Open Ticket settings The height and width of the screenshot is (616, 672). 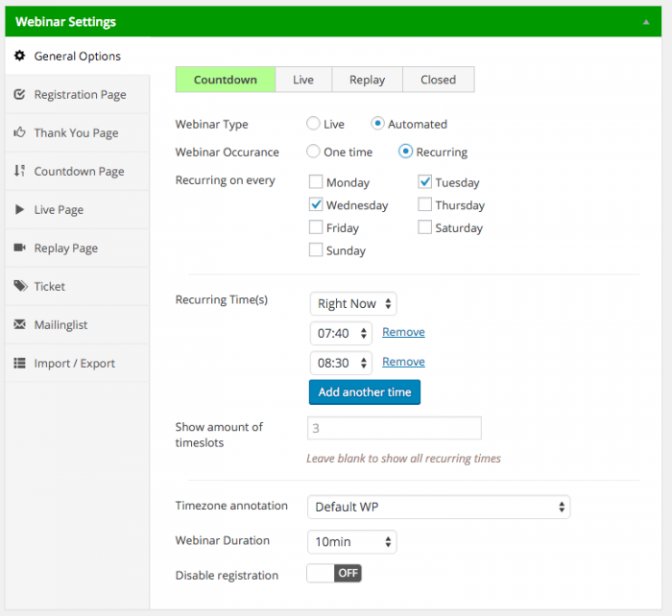[x=78, y=286]
